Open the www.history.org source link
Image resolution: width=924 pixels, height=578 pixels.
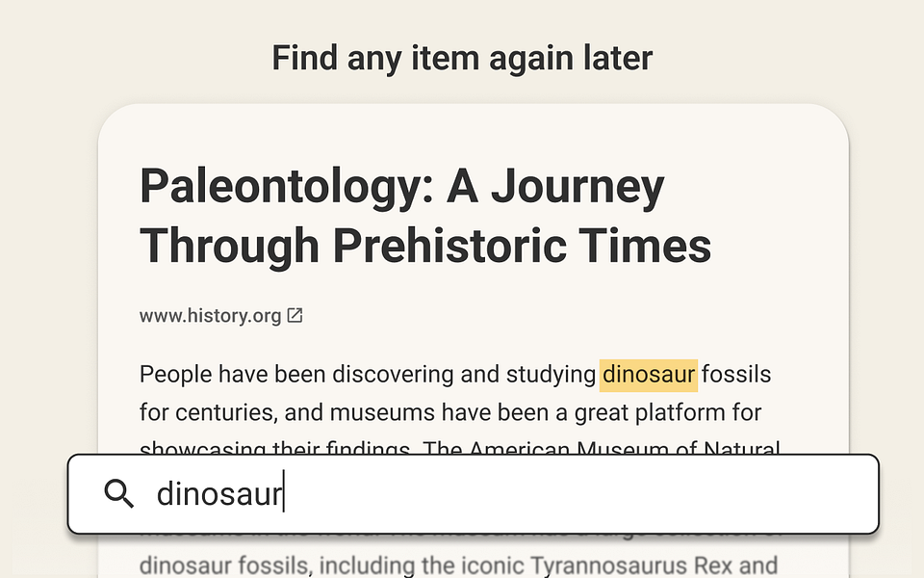[210, 316]
